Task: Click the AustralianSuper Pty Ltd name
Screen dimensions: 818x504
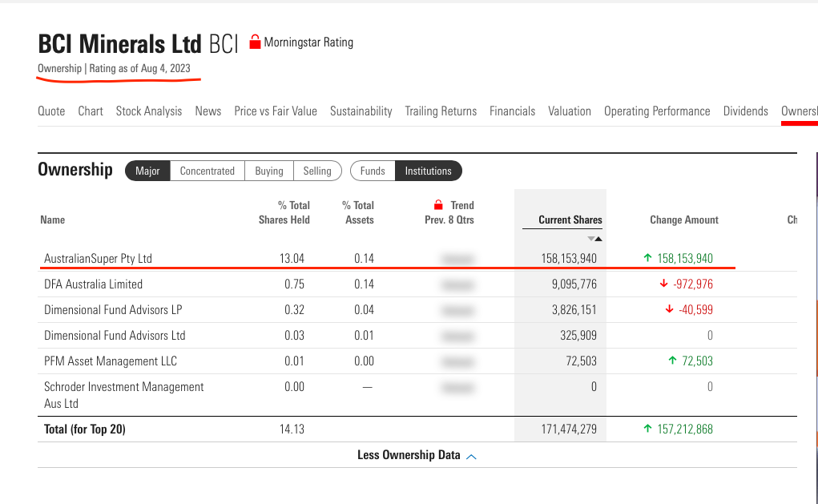Action: pyautogui.click(x=98, y=258)
